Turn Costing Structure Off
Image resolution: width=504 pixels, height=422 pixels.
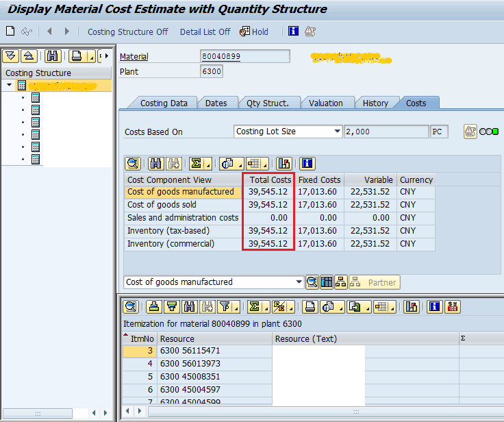coord(127,32)
